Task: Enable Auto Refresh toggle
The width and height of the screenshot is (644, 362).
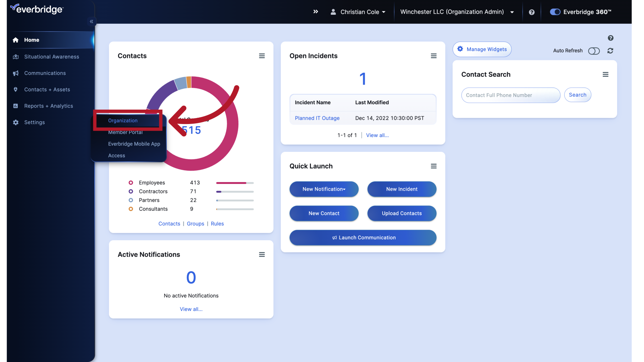Action: 594,51
